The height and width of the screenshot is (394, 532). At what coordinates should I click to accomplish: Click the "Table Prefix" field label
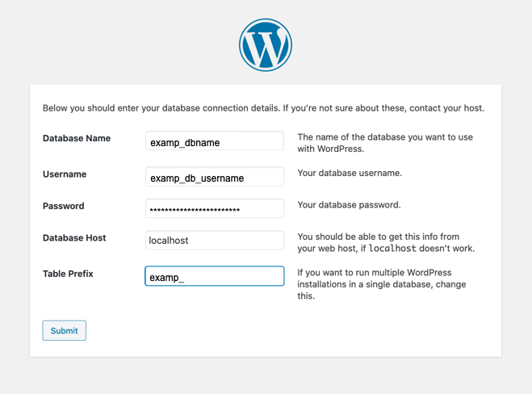tap(68, 274)
